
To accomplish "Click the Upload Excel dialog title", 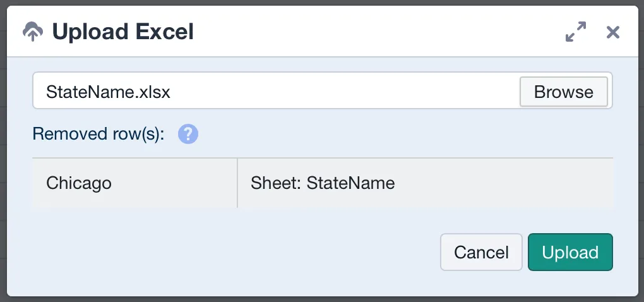I will [x=123, y=32].
